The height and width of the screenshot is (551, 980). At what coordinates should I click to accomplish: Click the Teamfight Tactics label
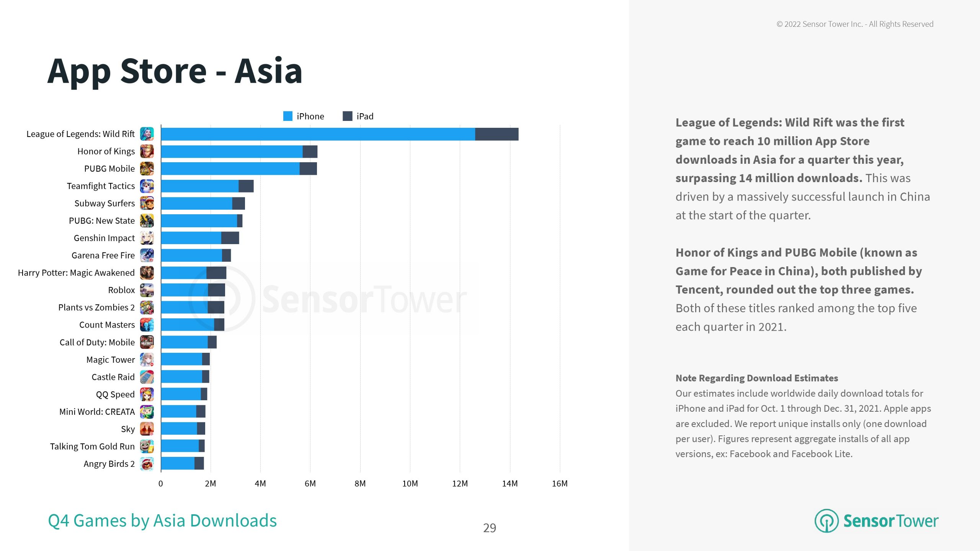101,186
